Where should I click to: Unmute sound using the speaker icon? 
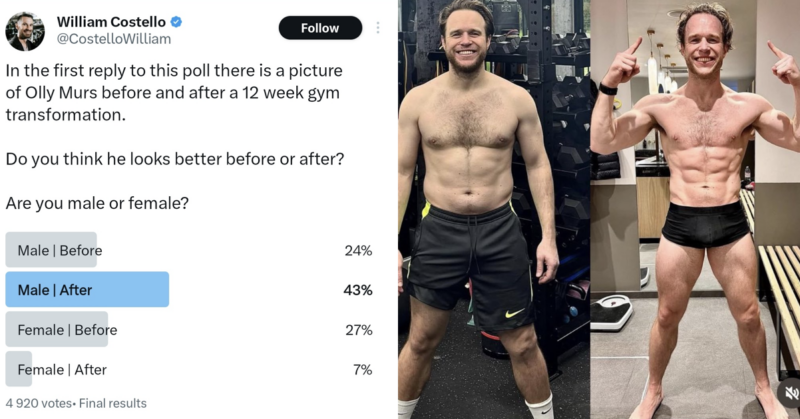coord(789,393)
